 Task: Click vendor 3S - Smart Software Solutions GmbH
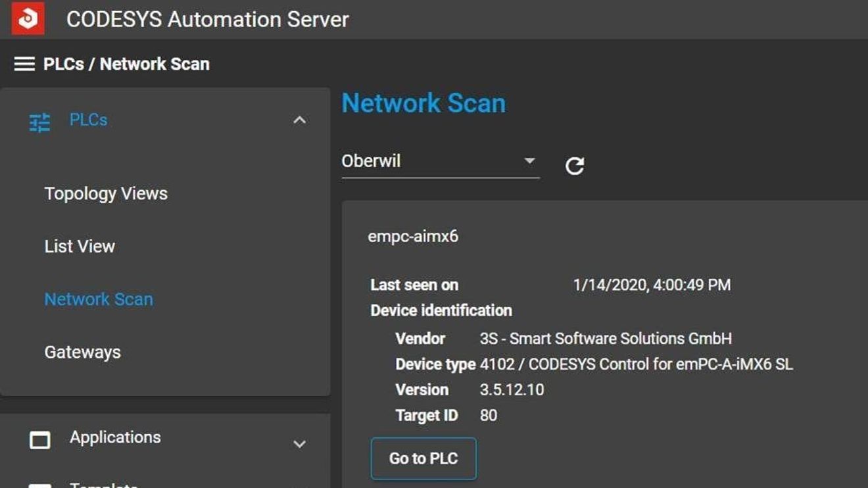[606, 339]
